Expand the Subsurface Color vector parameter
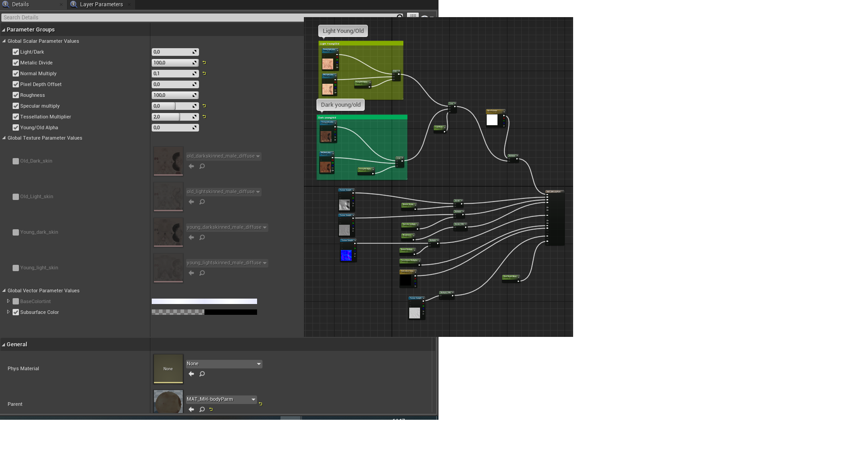 [x=8, y=312]
